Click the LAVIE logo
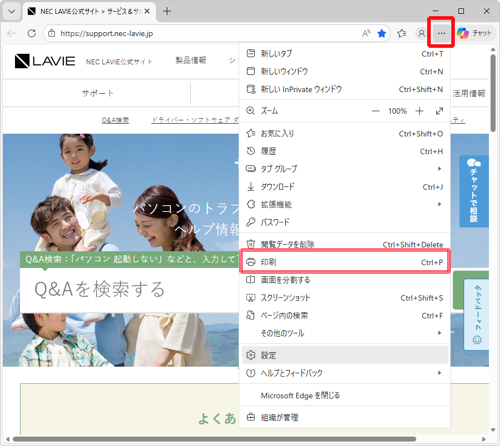The height and width of the screenshot is (446, 500). pos(45,61)
